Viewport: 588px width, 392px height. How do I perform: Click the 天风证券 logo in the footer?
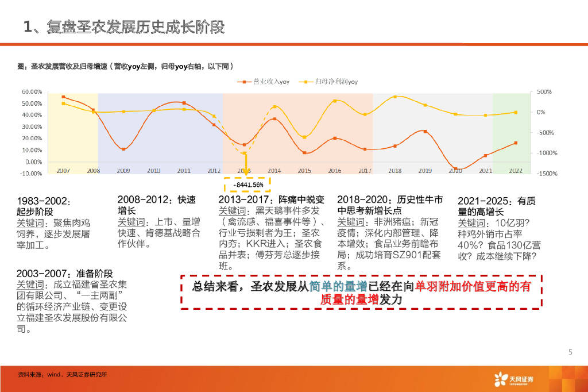pos(513,379)
